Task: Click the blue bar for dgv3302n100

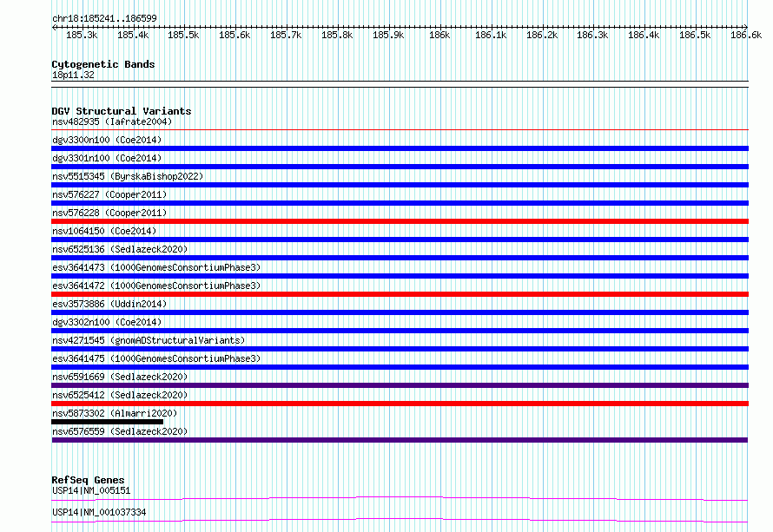Action: pyautogui.click(x=400, y=331)
